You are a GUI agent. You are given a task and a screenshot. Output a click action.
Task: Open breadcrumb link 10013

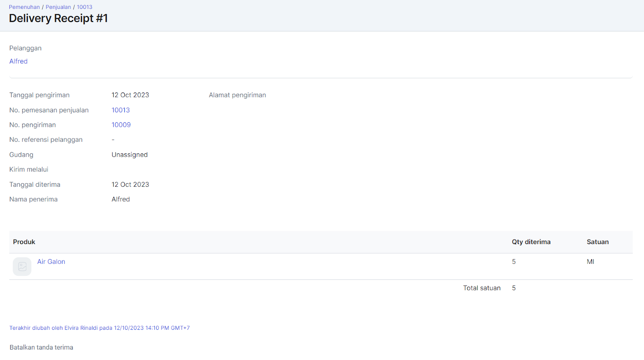[x=85, y=7]
